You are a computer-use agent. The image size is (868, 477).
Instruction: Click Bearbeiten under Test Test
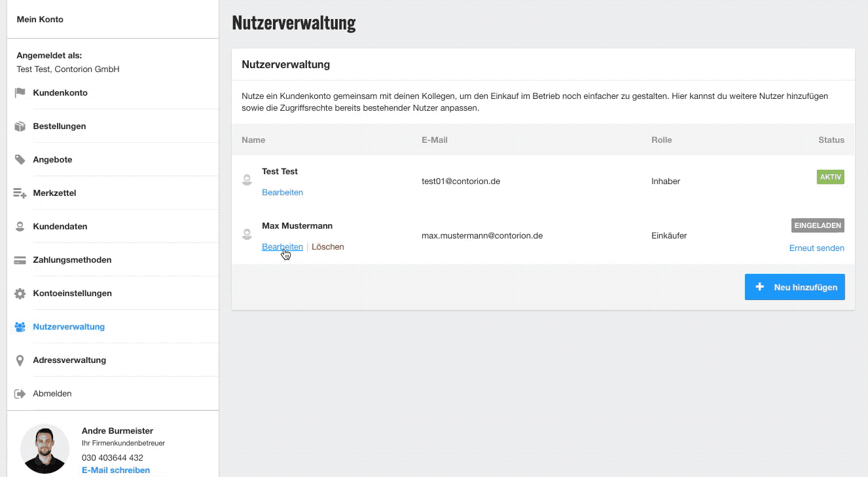282,193
